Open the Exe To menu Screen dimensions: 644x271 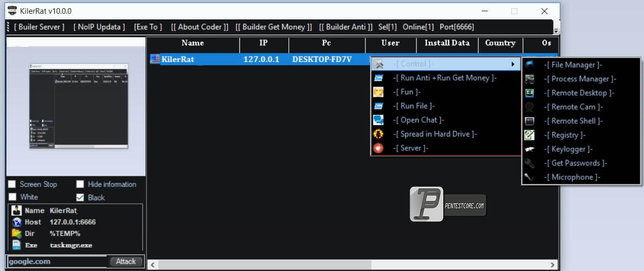coord(148,27)
